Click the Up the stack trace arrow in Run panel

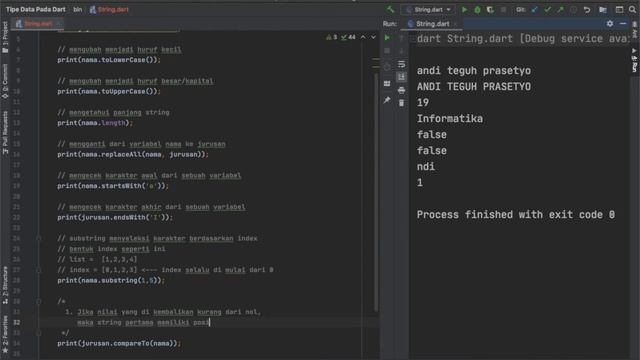click(402, 38)
